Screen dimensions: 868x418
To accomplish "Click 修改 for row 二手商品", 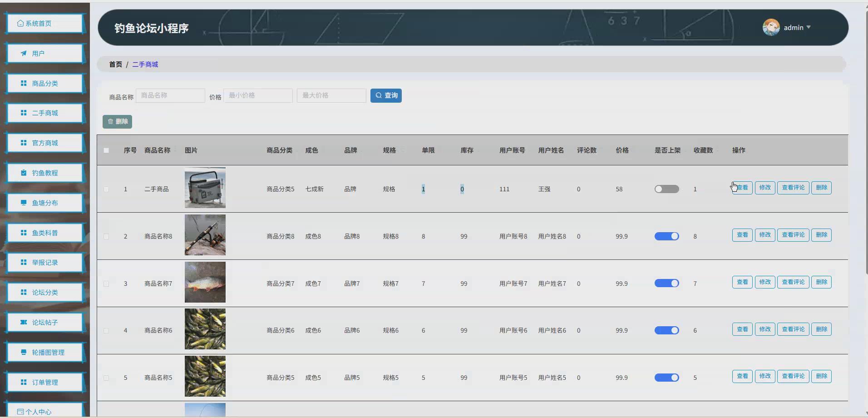I will coord(765,188).
